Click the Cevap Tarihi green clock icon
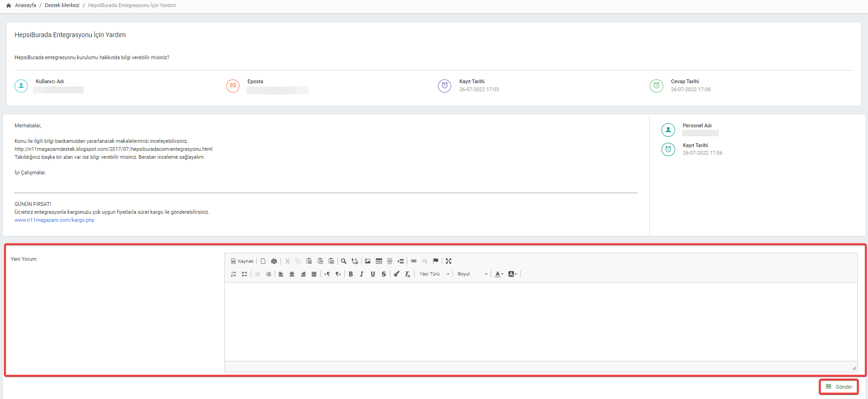 coord(656,86)
